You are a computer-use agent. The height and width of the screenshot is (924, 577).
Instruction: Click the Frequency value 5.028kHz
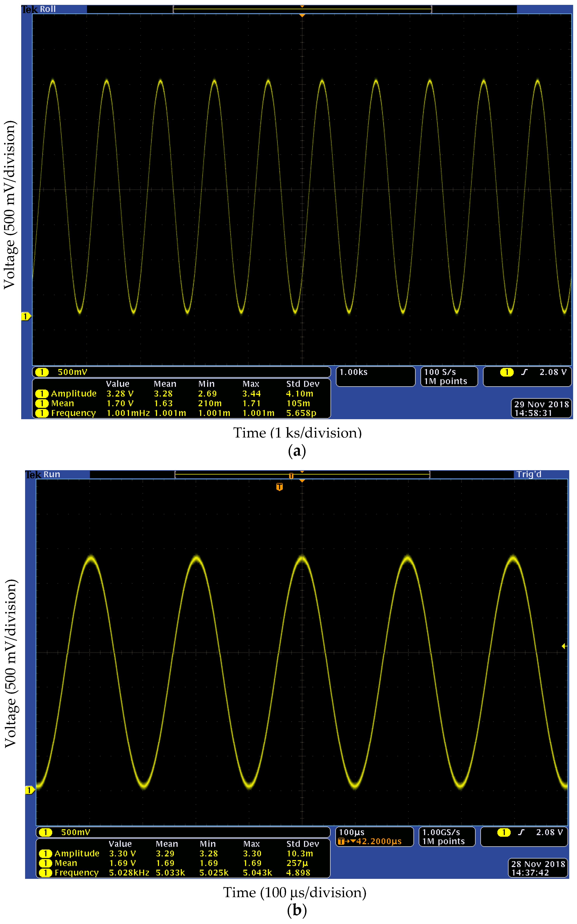129,873
